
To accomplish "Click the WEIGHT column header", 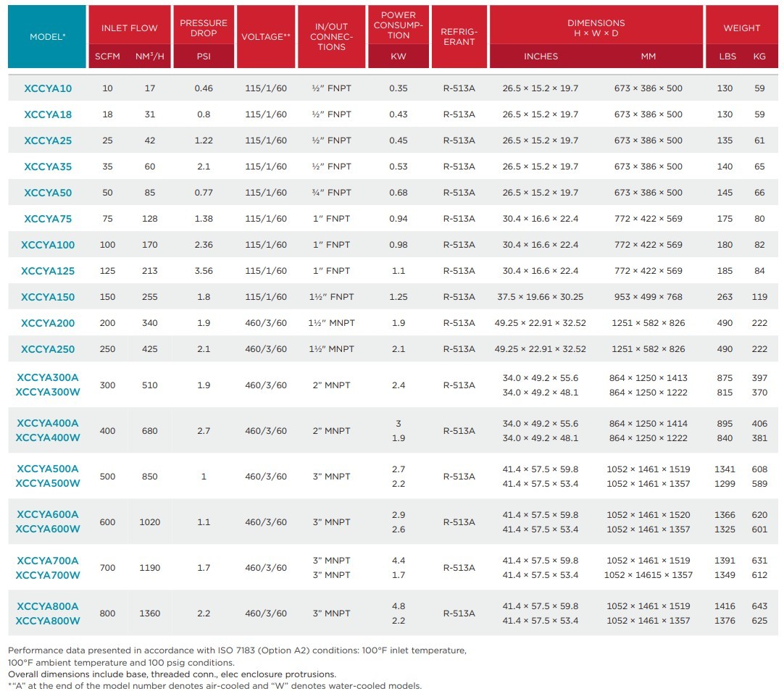I will coord(742,28).
